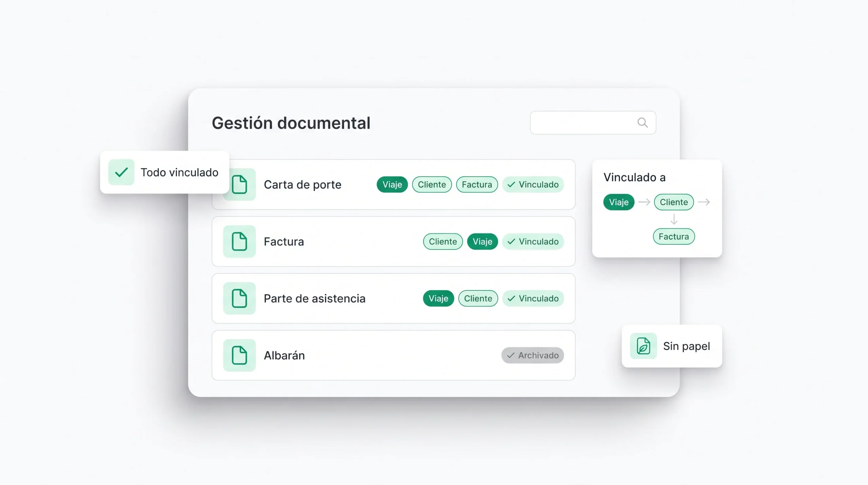Select the Viaje tag on Factura row
Viewport: 868px width, 485px height.
tap(482, 241)
